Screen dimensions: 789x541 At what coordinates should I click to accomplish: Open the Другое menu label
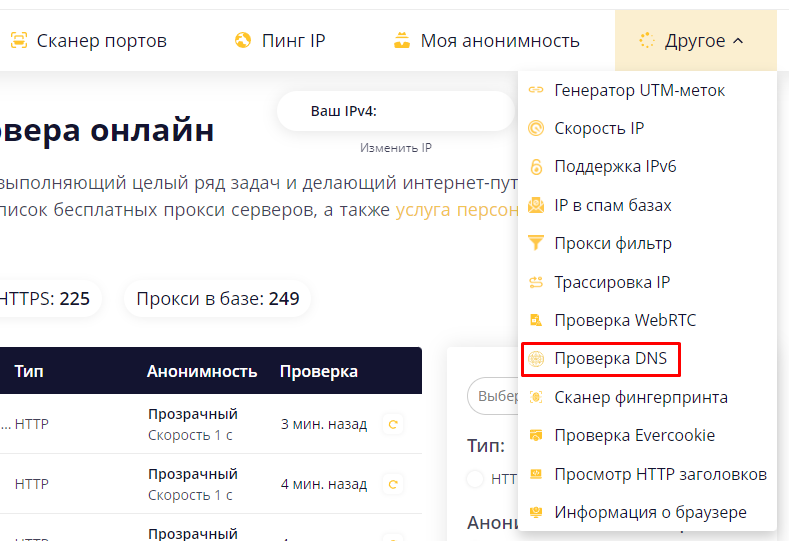695,41
